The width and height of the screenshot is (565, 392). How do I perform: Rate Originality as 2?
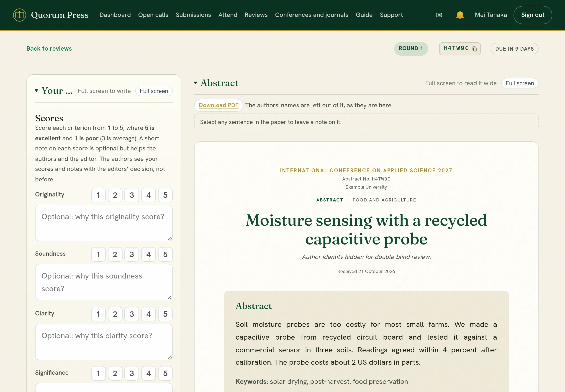115,195
